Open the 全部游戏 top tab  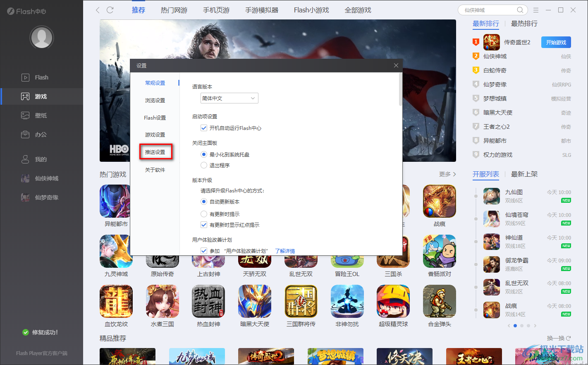[x=358, y=10]
